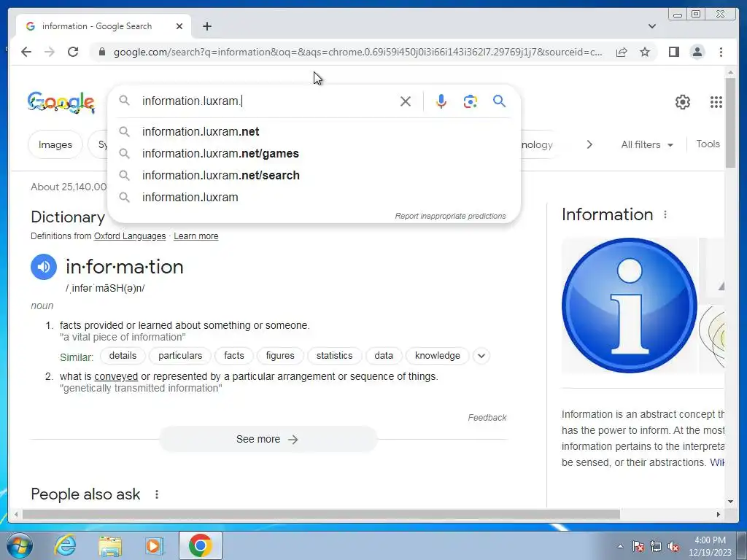The width and height of the screenshot is (747, 560).
Task: View site information via lock icon
Action: [101, 52]
